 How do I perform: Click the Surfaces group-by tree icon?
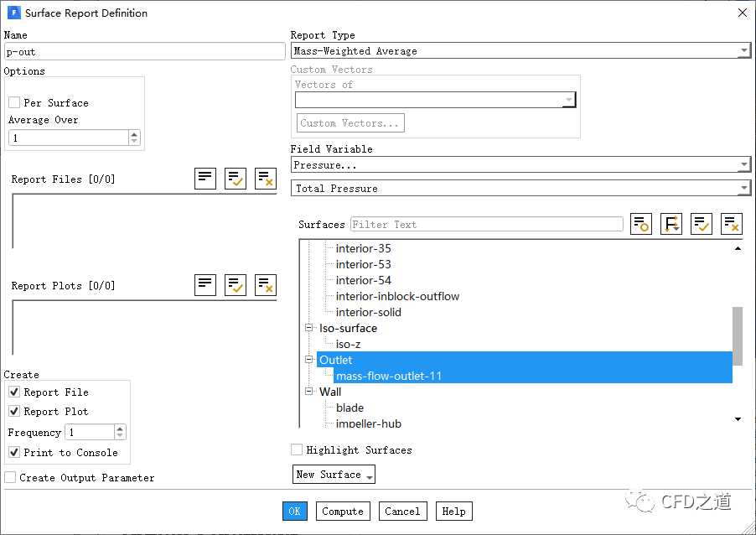coord(671,224)
